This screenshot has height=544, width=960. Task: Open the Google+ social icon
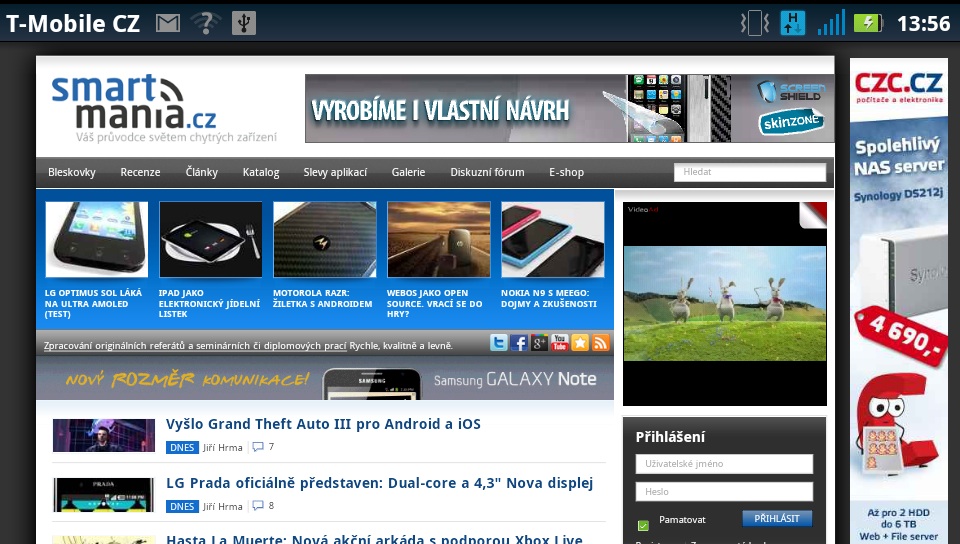point(539,343)
